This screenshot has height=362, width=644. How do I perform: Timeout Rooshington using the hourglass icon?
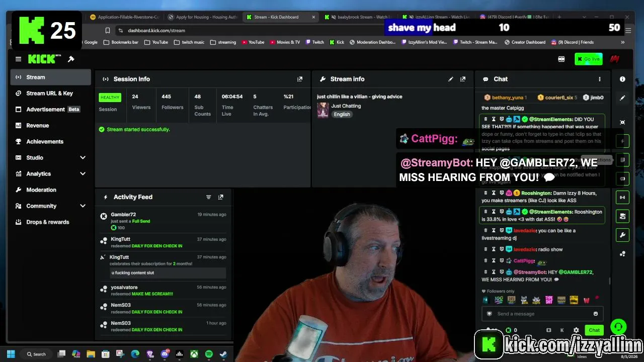494,193
